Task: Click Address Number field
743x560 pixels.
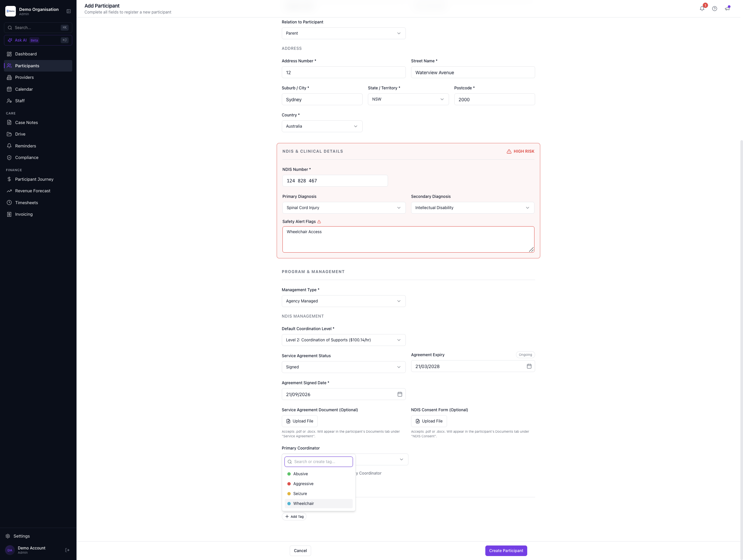Action: click(x=343, y=73)
